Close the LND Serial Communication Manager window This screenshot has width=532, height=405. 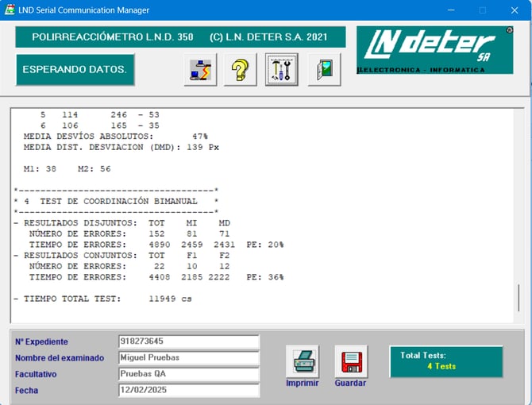pos(515,10)
